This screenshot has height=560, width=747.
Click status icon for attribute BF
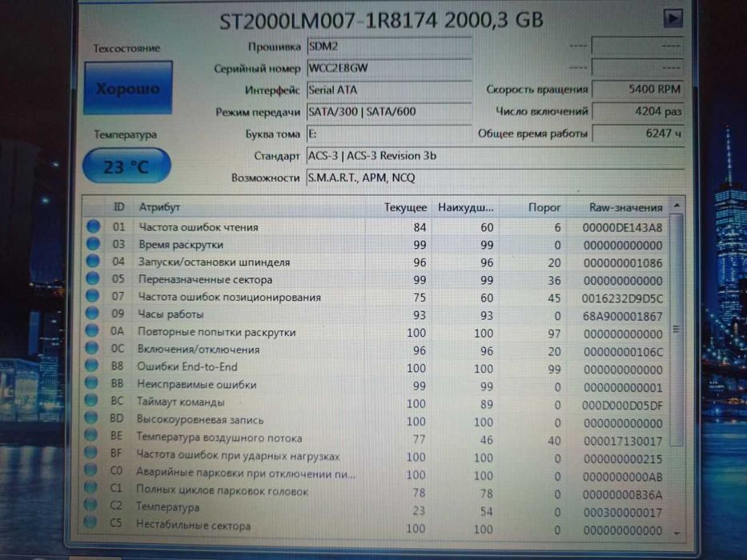[x=90, y=453]
